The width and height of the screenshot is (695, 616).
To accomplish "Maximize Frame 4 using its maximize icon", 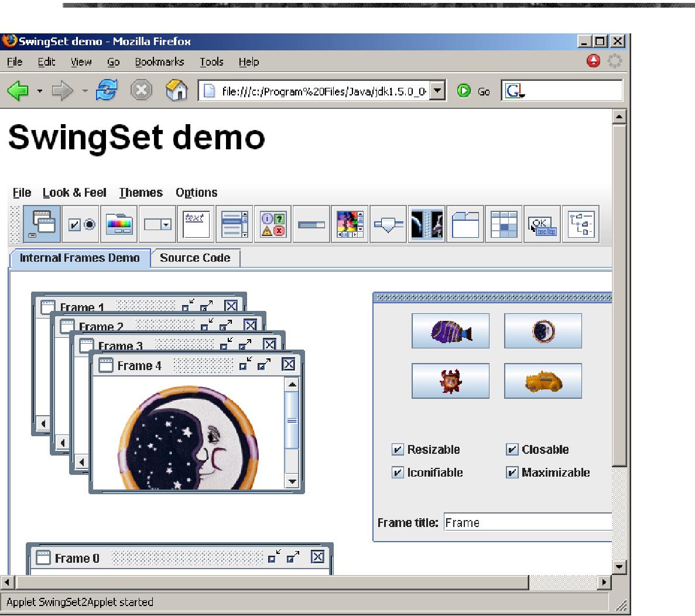I will coord(264,364).
